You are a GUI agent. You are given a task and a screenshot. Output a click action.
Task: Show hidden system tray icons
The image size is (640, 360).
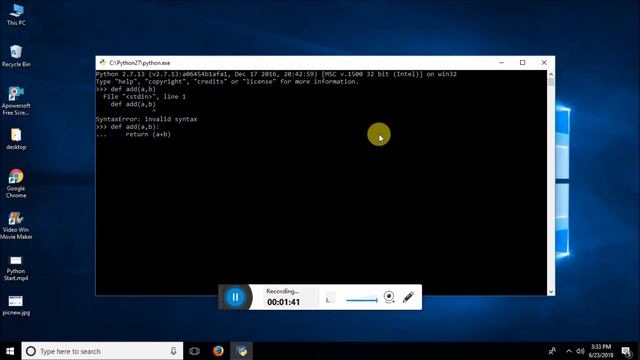click(569, 351)
